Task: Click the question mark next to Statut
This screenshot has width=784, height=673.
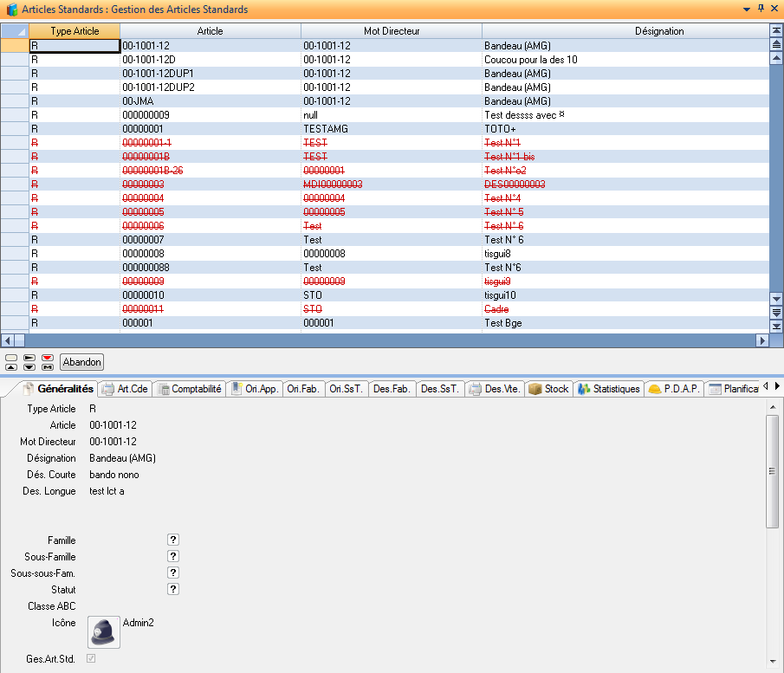Action: pyautogui.click(x=173, y=590)
